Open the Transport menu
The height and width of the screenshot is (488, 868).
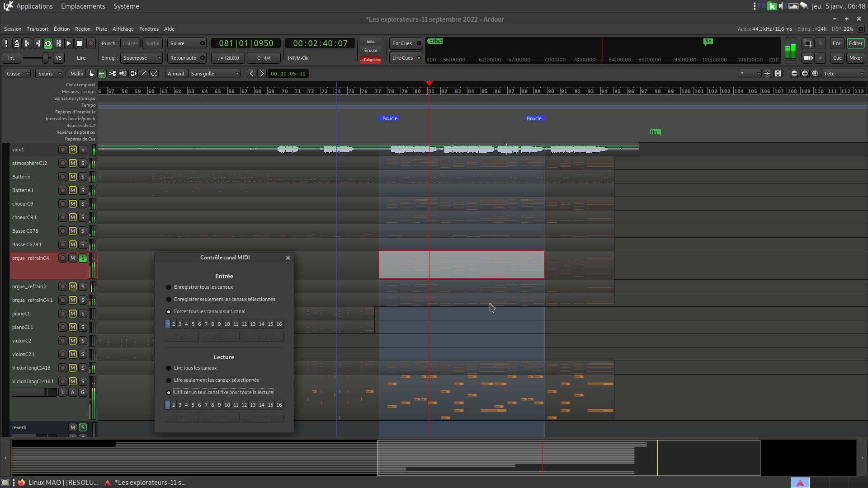pos(37,29)
